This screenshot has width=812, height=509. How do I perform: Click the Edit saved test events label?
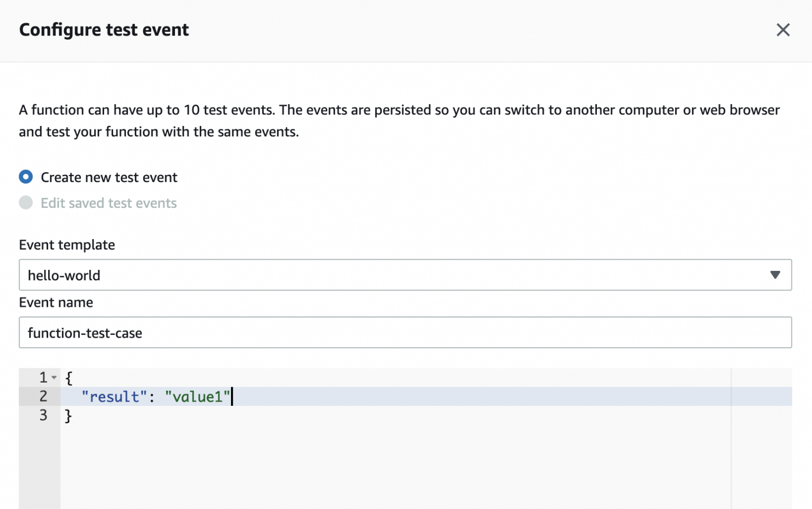tap(109, 203)
